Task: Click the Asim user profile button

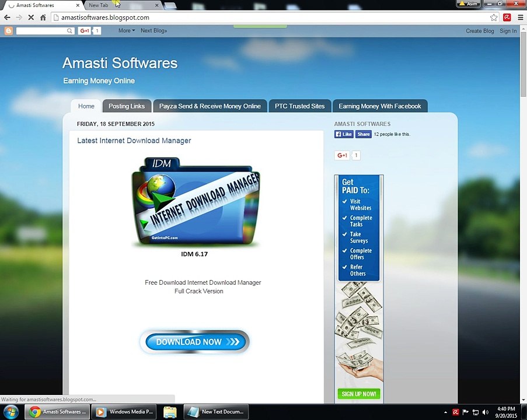Action: [468, 3]
